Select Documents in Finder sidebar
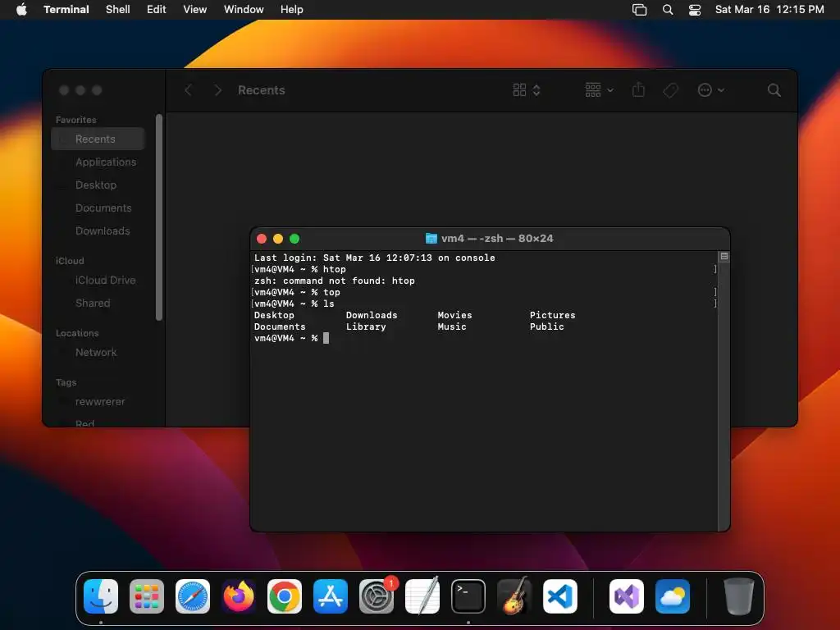This screenshot has width=840, height=630. 98,208
